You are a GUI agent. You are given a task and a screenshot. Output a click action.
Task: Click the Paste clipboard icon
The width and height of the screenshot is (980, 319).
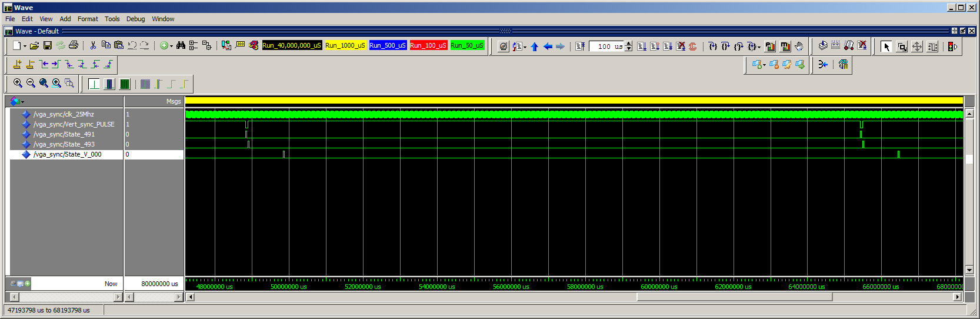coord(119,45)
